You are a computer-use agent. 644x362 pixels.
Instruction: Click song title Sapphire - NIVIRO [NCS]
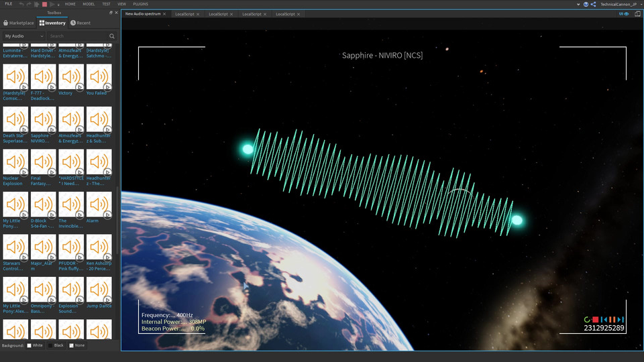coord(382,56)
